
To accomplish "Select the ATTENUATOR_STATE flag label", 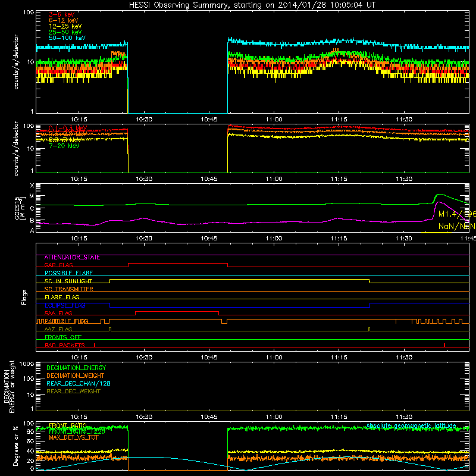I will pos(72,258).
